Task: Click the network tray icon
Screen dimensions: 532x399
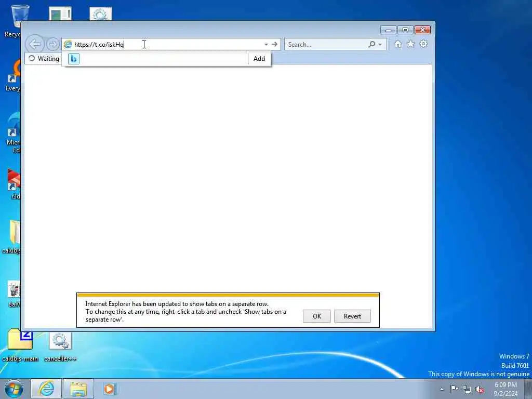Action: coord(467,390)
